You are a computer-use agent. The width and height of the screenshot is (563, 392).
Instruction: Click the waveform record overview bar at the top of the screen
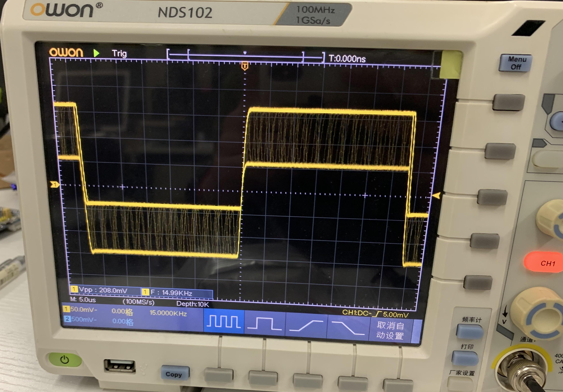tap(246, 56)
